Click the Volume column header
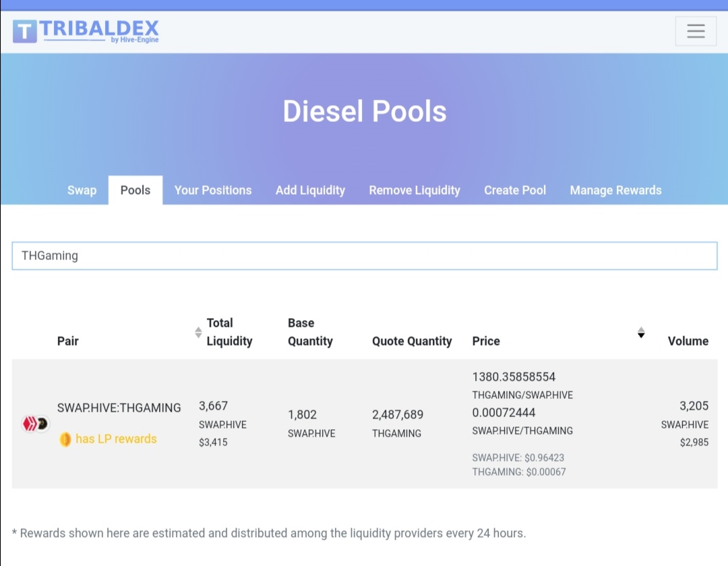 [688, 341]
